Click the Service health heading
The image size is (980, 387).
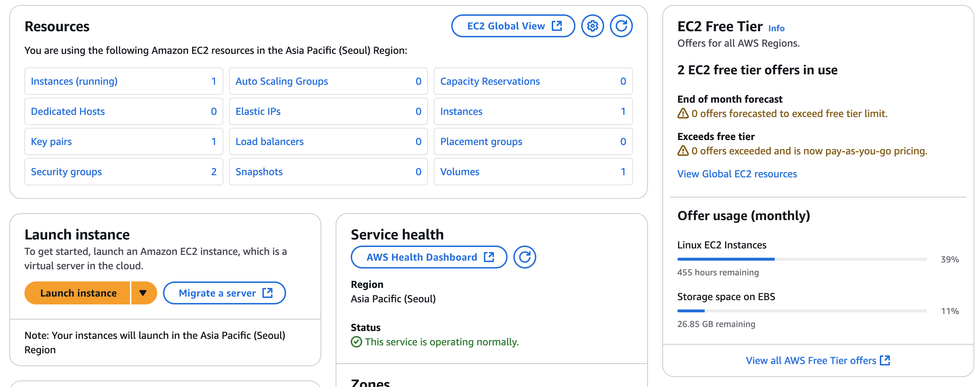(x=397, y=234)
